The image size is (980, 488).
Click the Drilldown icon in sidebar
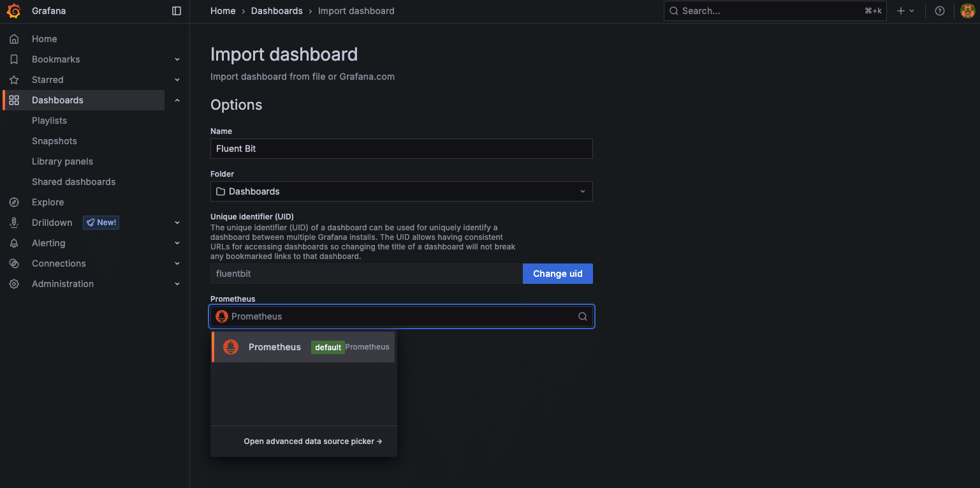click(x=14, y=223)
